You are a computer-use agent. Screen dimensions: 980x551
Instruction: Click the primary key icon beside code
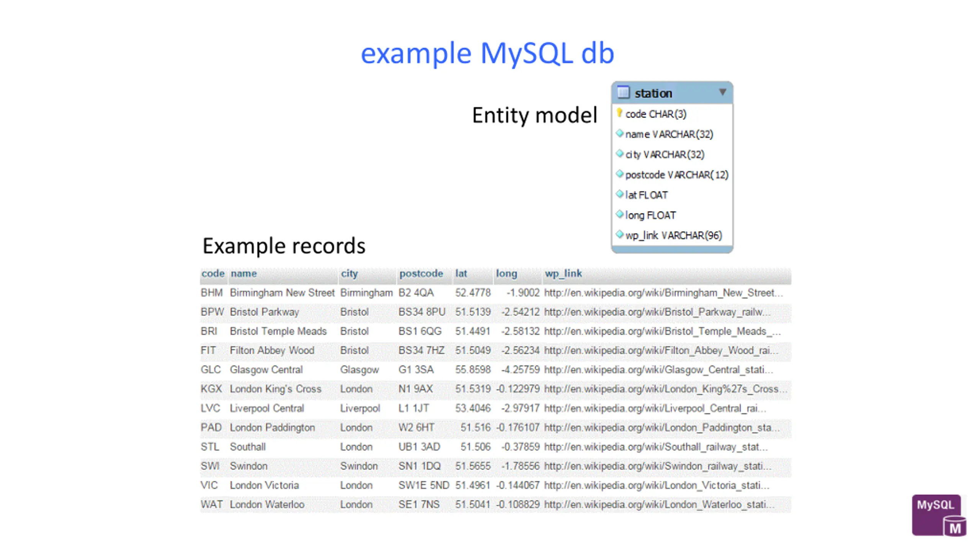tap(619, 113)
